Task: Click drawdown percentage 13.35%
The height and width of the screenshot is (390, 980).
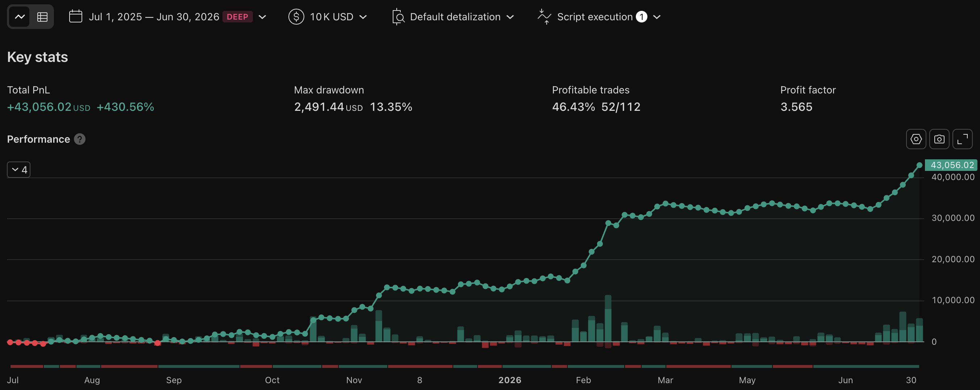Action: pyautogui.click(x=391, y=107)
